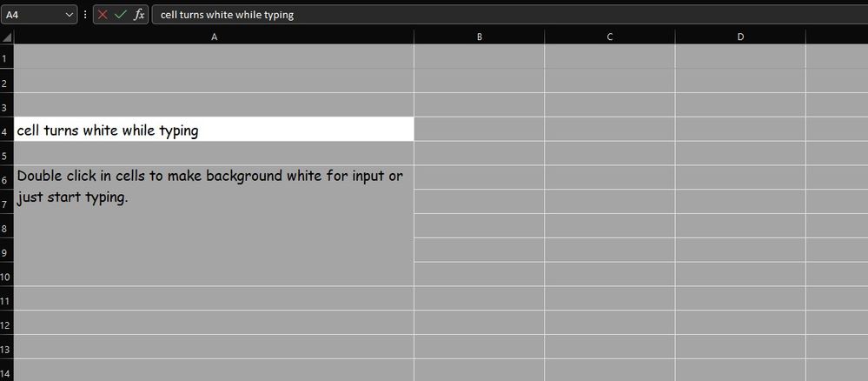Image resolution: width=868 pixels, height=381 pixels.
Task: Select row 1 header
Action: click(x=5, y=57)
